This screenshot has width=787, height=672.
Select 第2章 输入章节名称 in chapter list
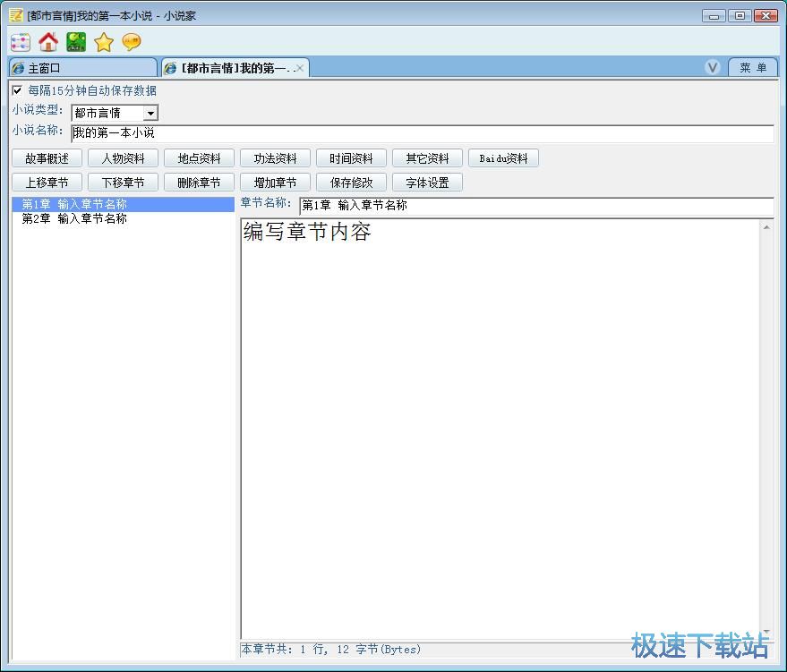pos(123,218)
